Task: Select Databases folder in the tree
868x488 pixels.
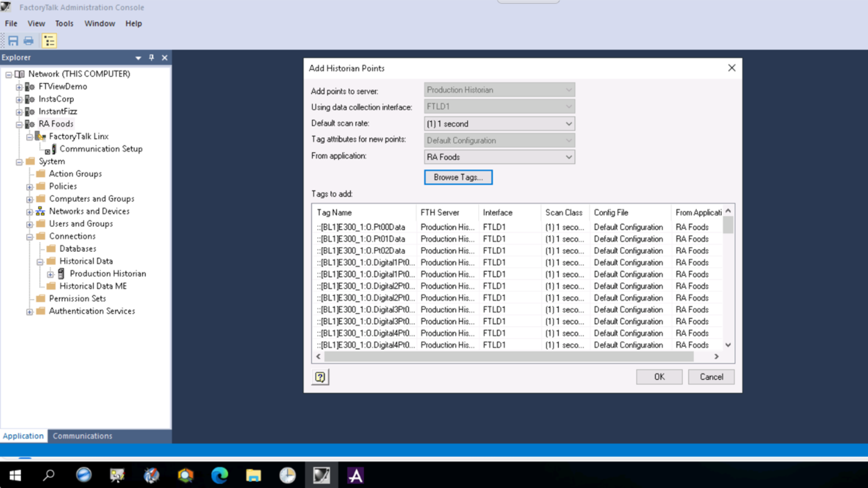Action: tap(78, 249)
